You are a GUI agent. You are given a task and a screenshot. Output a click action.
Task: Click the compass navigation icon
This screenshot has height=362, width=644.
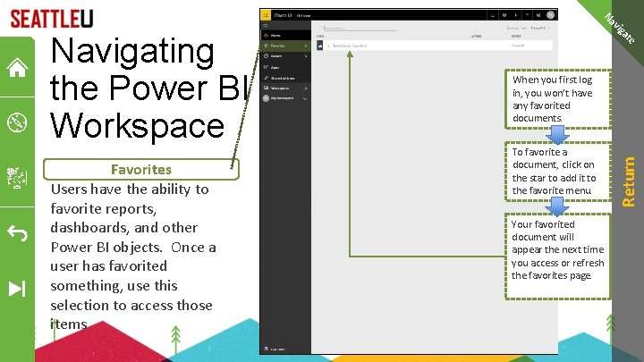(x=17, y=122)
